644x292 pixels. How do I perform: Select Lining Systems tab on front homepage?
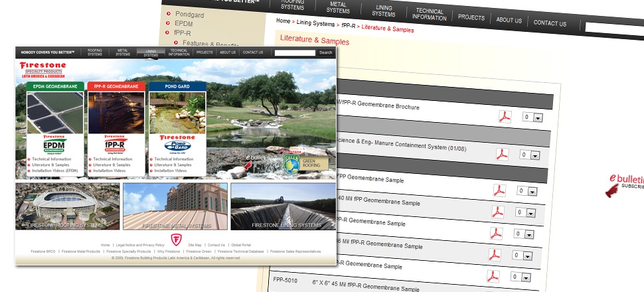coord(151,53)
